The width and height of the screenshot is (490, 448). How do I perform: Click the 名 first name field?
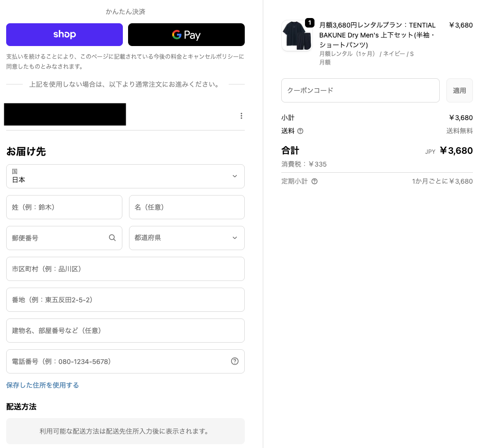click(186, 207)
